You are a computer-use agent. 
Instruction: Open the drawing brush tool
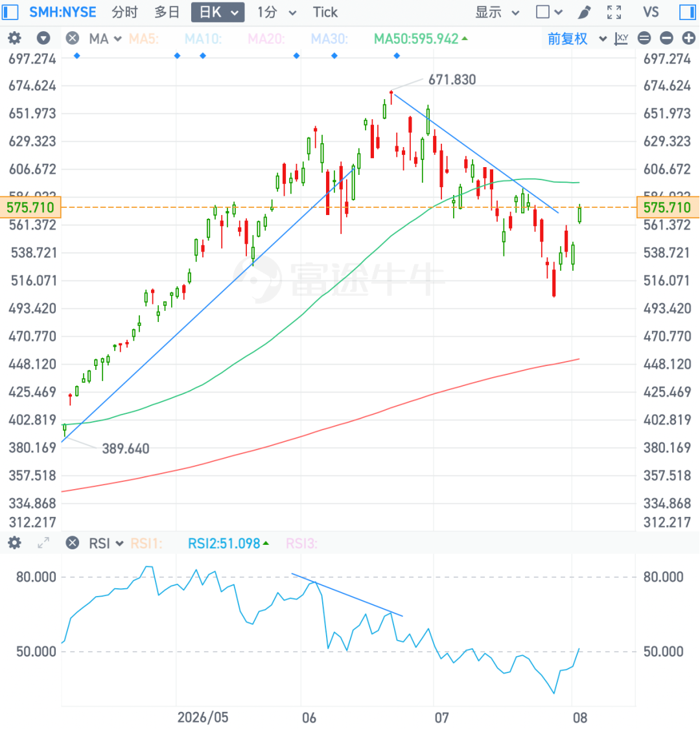click(584, 12)
